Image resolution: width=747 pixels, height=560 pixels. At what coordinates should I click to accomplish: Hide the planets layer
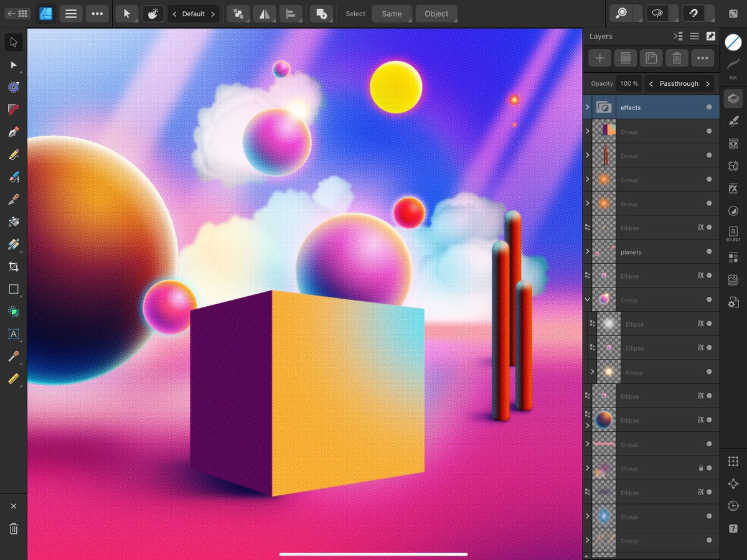click(x=708, y=252)
